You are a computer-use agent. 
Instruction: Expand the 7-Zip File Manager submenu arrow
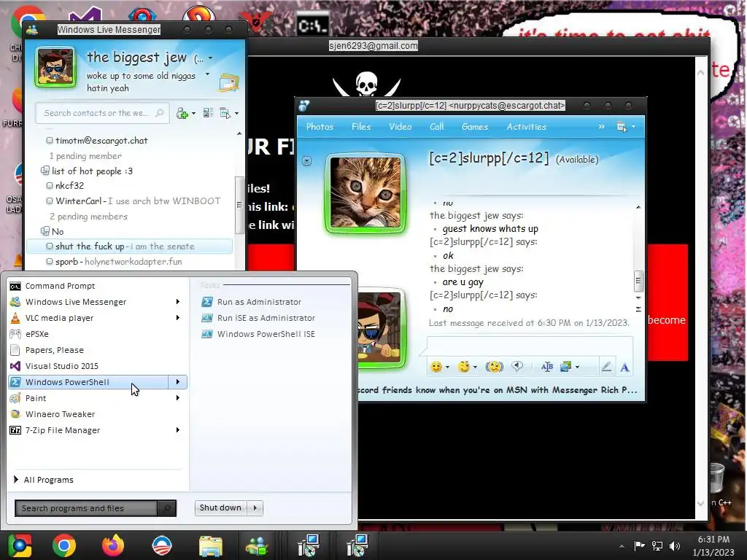click(178, 430)
